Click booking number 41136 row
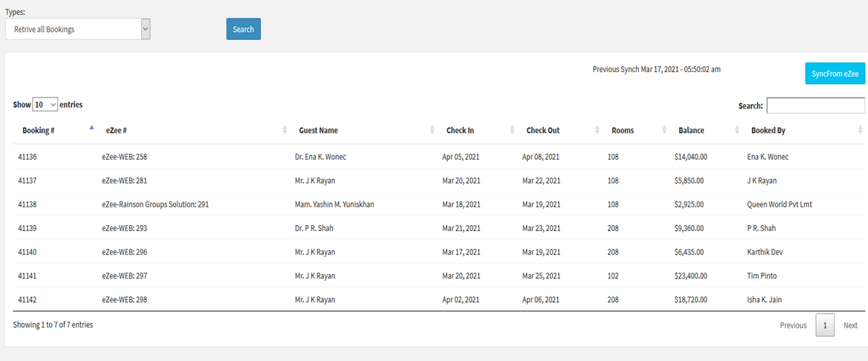 click(438, 157)
